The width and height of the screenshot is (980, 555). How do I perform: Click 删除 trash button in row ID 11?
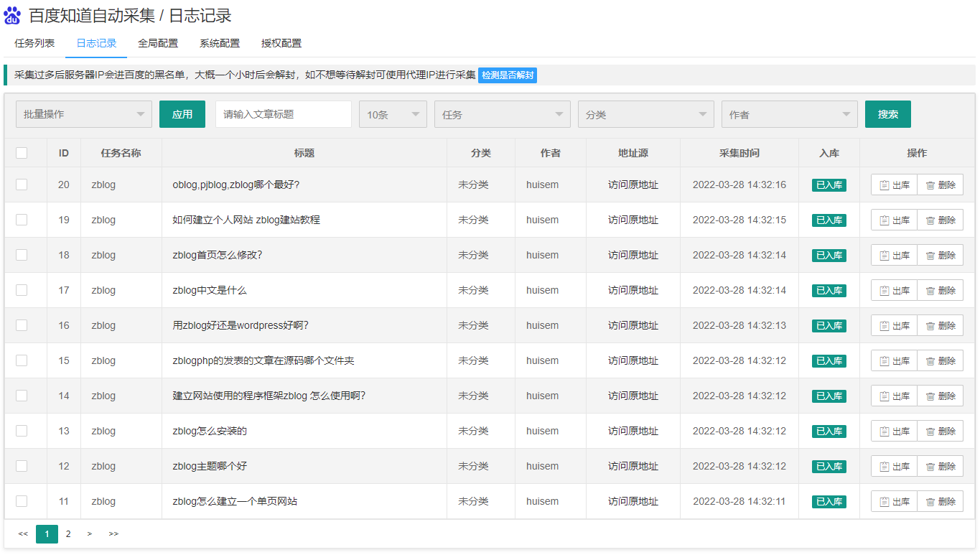[941, 501]
